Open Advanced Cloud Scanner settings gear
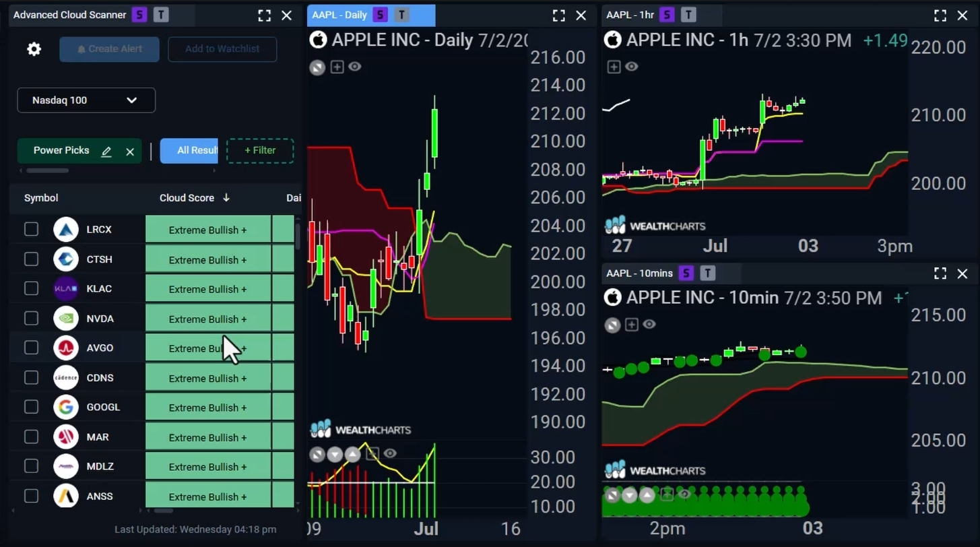Image resolution: width=980 pixels, height=547 pixels. tap(34, 49)
